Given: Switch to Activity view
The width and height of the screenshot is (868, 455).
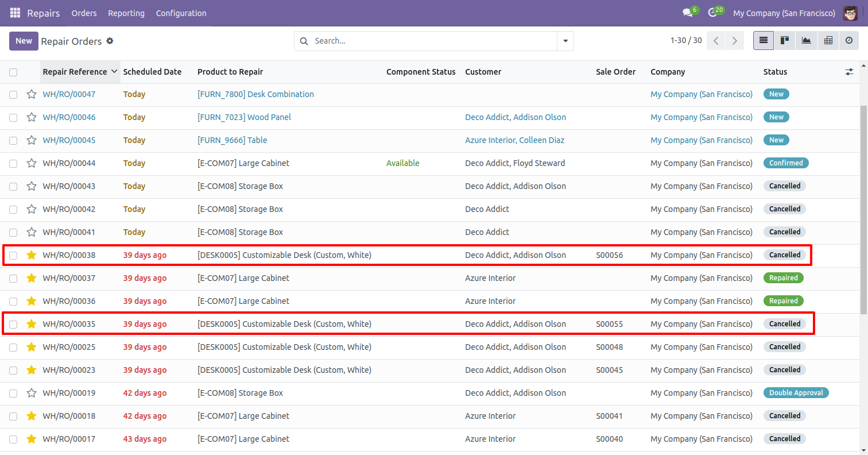Looking at the screenshot, I should 849,41.
